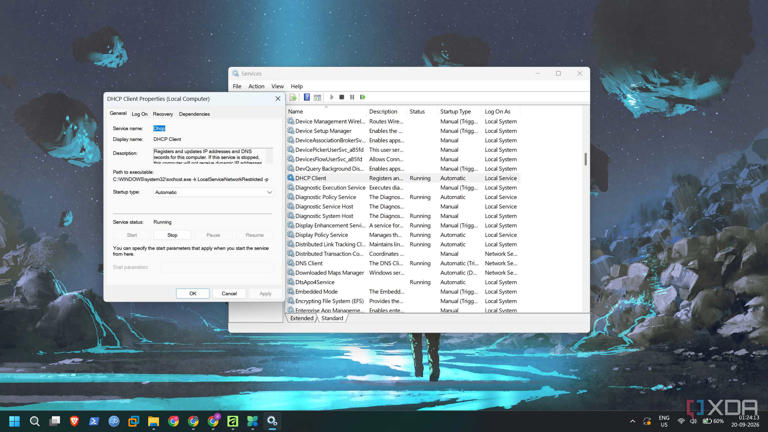Close the DHCP Client Properties dialog

(278, 99)
